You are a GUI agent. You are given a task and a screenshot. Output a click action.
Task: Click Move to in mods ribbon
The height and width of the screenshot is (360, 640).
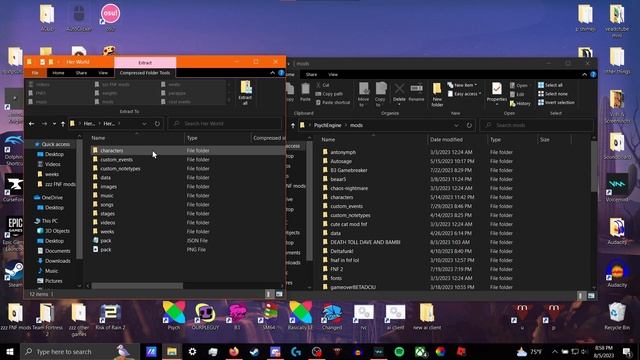click(x=363, y=94)
